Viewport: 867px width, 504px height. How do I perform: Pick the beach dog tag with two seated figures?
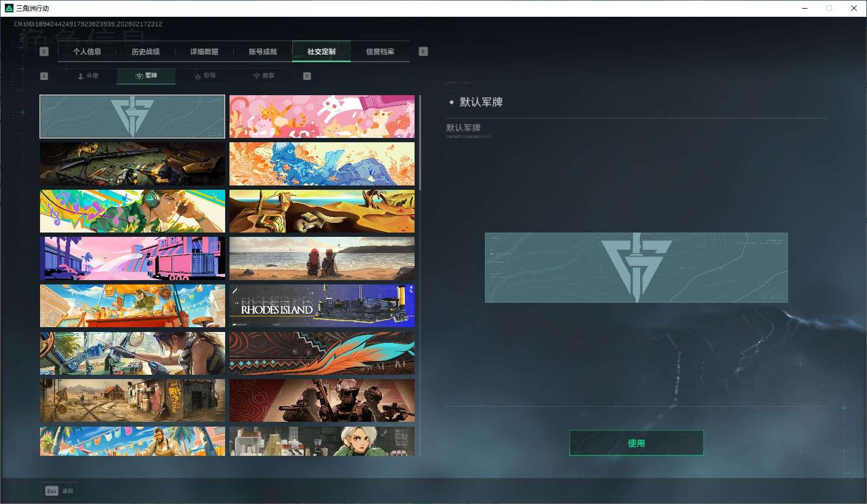tap(322, 258)
